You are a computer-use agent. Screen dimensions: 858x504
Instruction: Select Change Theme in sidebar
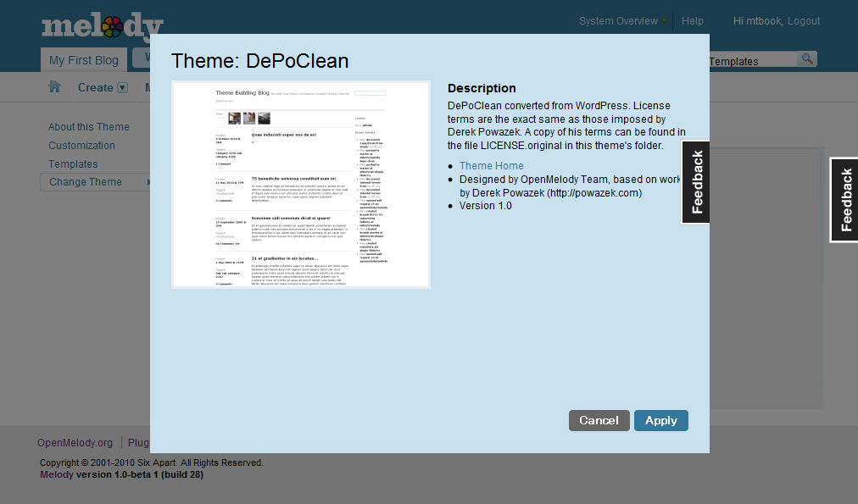pos(95,182)
